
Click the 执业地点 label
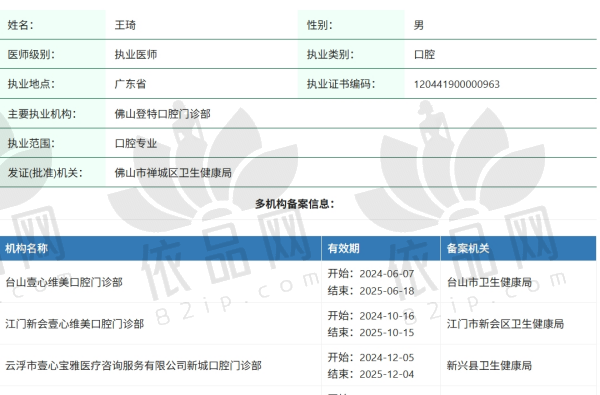point(31,84)
